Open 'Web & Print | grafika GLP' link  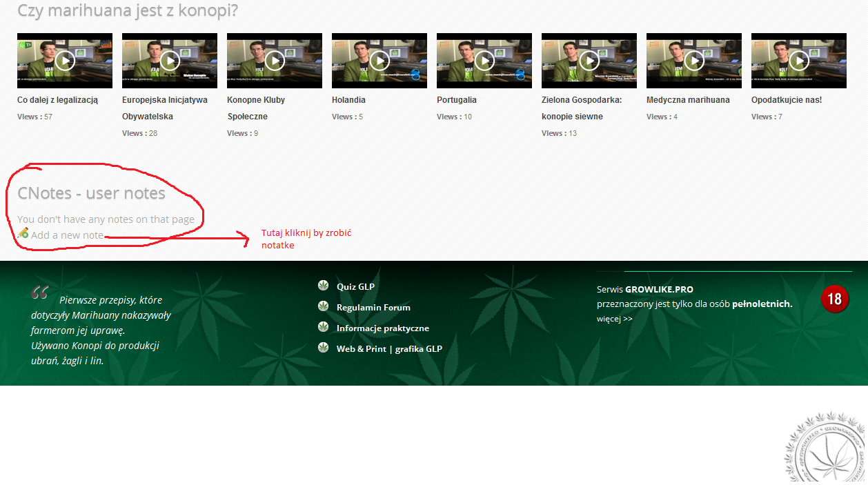[389, 349]
